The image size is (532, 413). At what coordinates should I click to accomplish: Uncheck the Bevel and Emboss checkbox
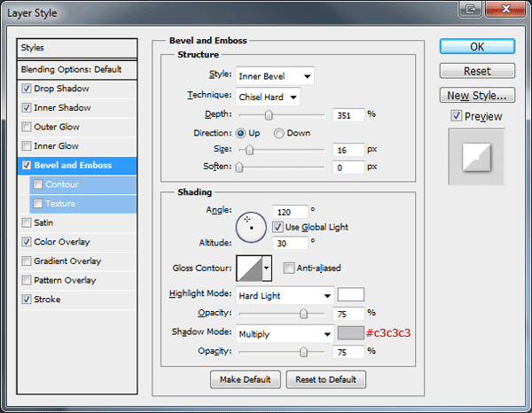tap(26, 165)
